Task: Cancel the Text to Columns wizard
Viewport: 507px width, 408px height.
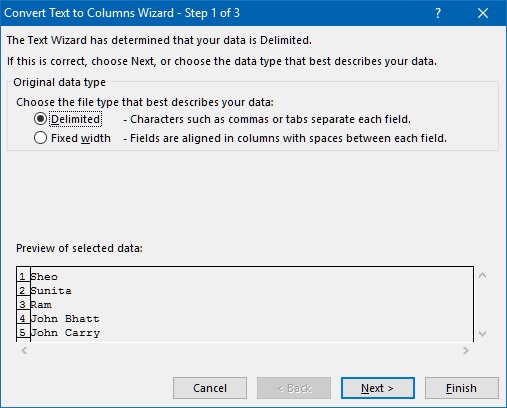Action: (x=210, y=388)
